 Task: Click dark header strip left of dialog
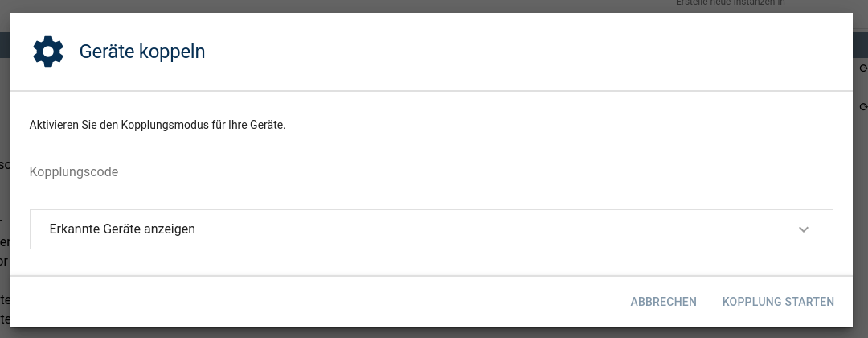point(5,45)
